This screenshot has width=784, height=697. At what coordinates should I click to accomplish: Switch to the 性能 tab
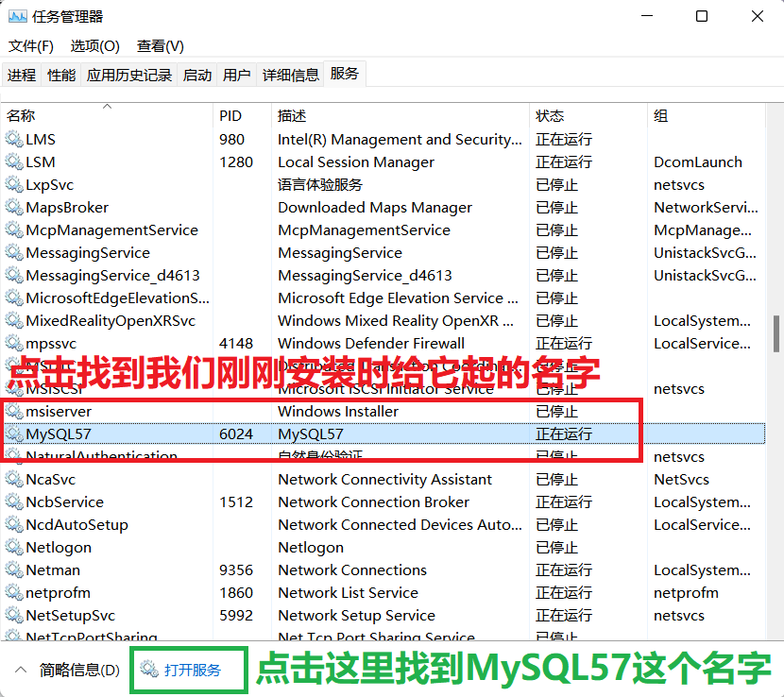61,75
